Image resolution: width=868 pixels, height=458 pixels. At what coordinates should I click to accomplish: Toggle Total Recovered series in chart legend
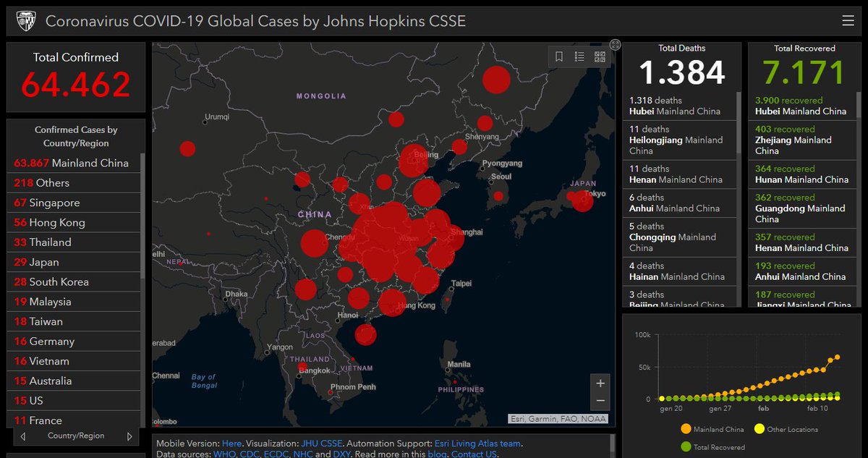(x=713, y=447)
